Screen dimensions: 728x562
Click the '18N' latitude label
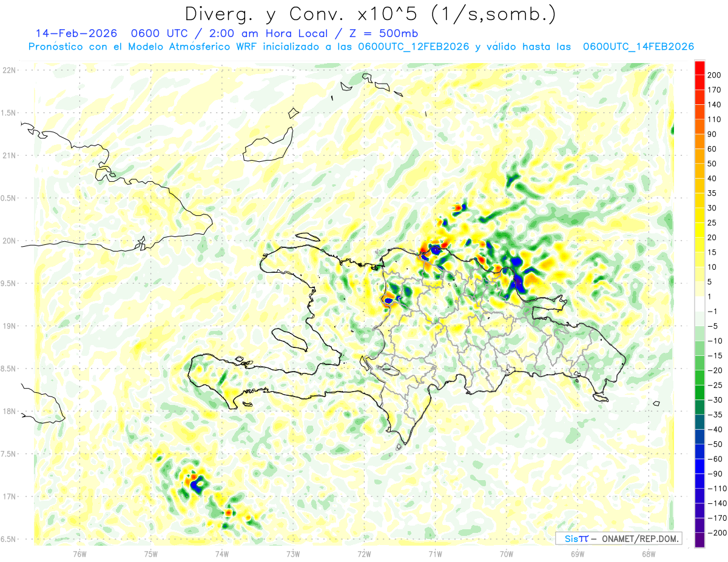(x=9, y=411)
